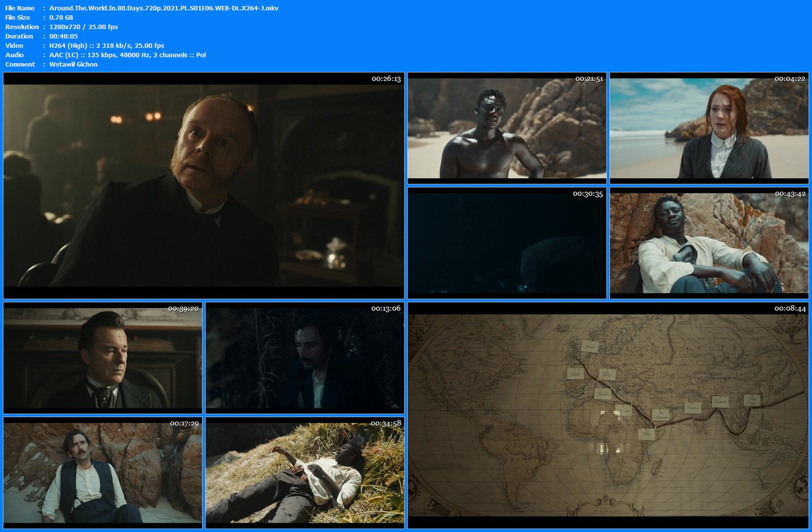Select the thumbnail stamped 00:26:13

point(203,186)
